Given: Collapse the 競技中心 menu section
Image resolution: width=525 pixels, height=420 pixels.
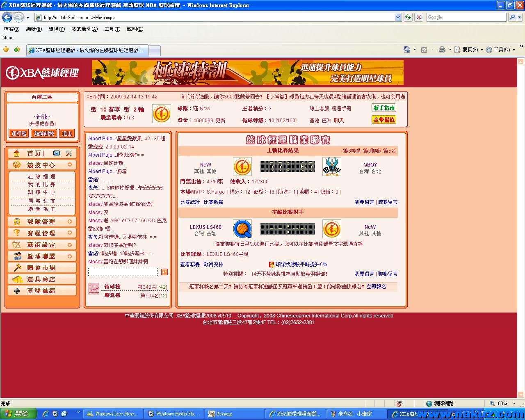Looking at the screenshot, I should point(70,164).
